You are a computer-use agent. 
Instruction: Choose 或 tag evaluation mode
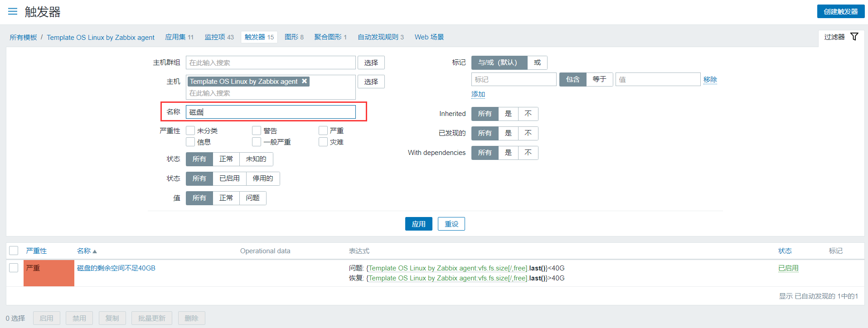pos(537,63)
